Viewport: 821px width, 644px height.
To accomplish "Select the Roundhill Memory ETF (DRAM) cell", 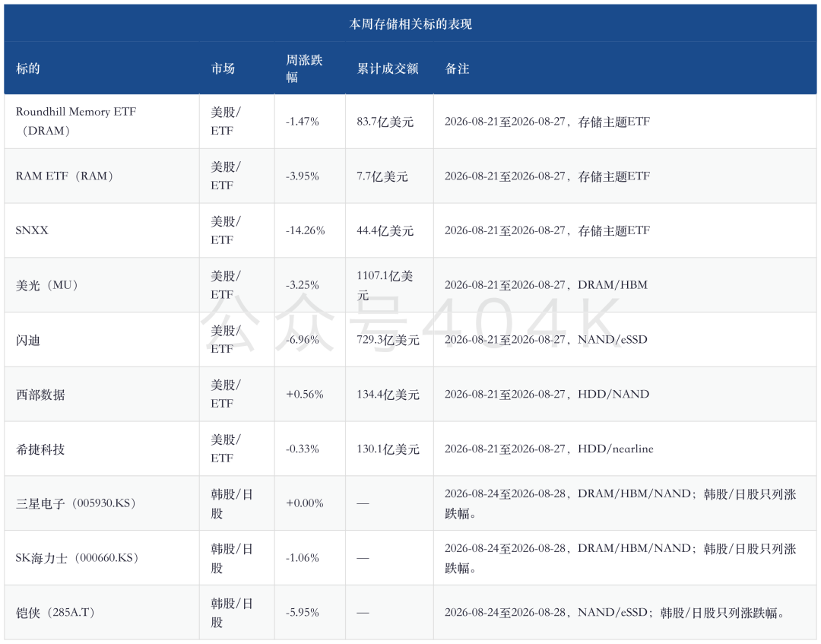I will tap(102, 122).
